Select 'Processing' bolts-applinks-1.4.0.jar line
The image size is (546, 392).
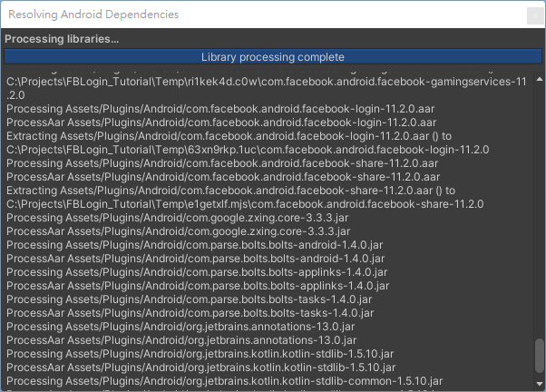click(x=197, y=272)
